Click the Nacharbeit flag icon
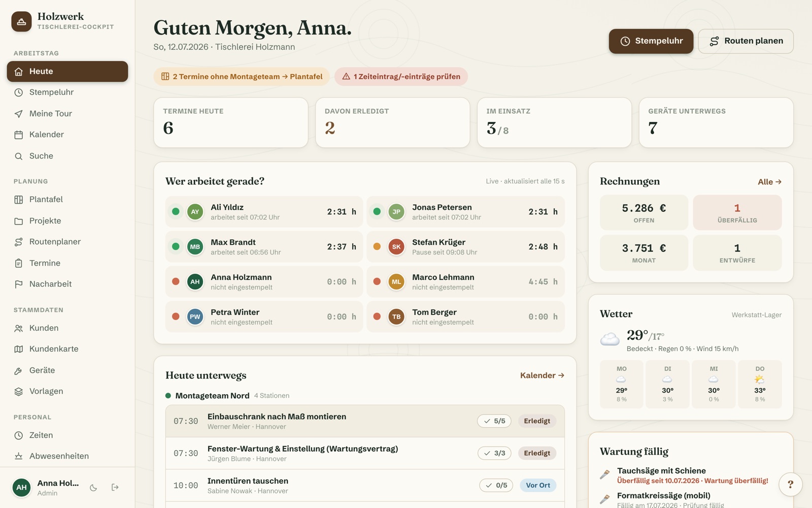Screen dimensions: 812x508 (x=19, y=284)
